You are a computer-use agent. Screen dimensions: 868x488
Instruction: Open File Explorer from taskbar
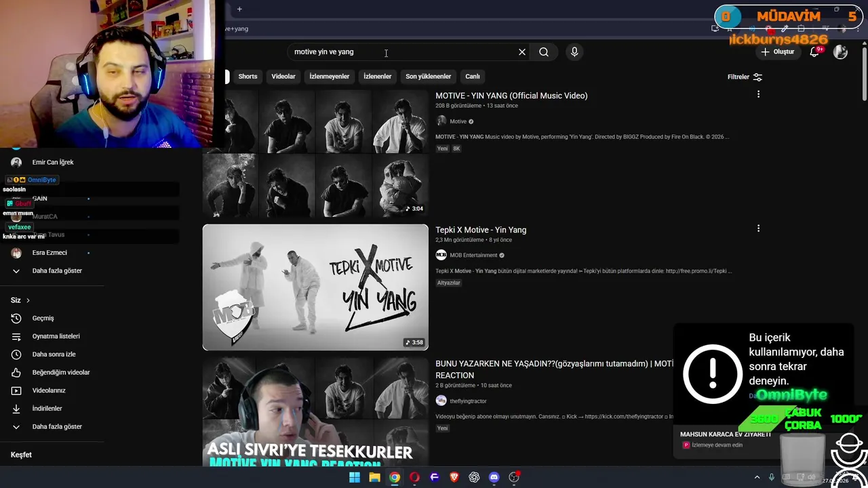pos(374,477)
